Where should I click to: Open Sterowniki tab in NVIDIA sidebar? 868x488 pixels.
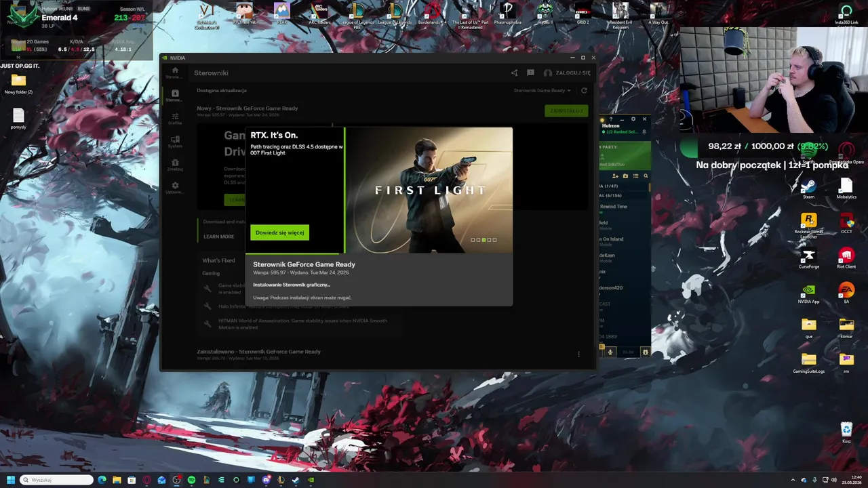click(x=175, y=96)
